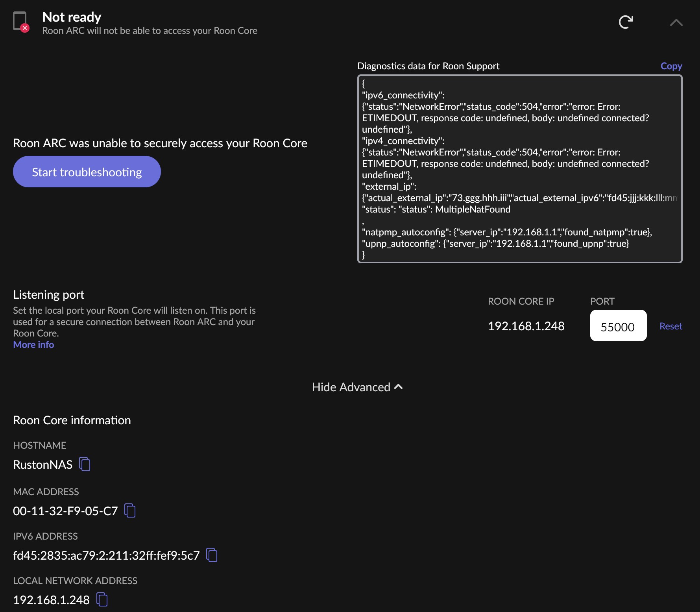Select the fd45:2835:ac79:2:211:32ff:fef9:5c7 text
Screen dimensions: 700x612
point(106,555)
